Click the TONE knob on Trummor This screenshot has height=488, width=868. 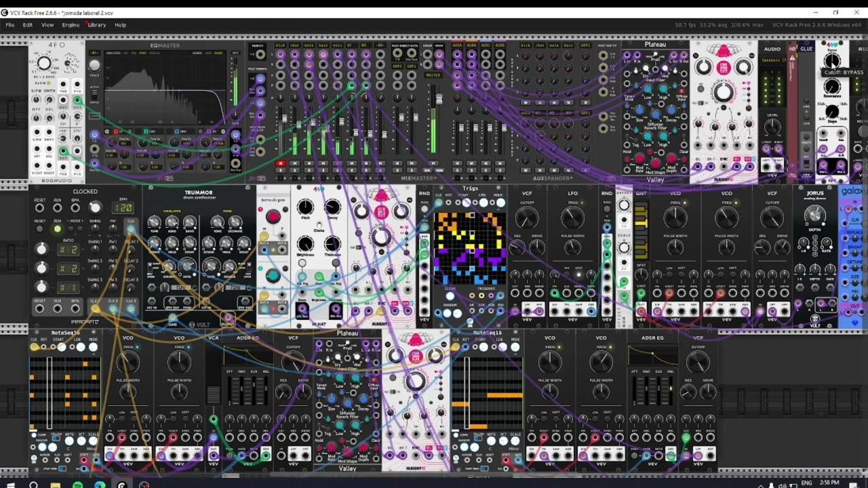click(x=218, y=222)
